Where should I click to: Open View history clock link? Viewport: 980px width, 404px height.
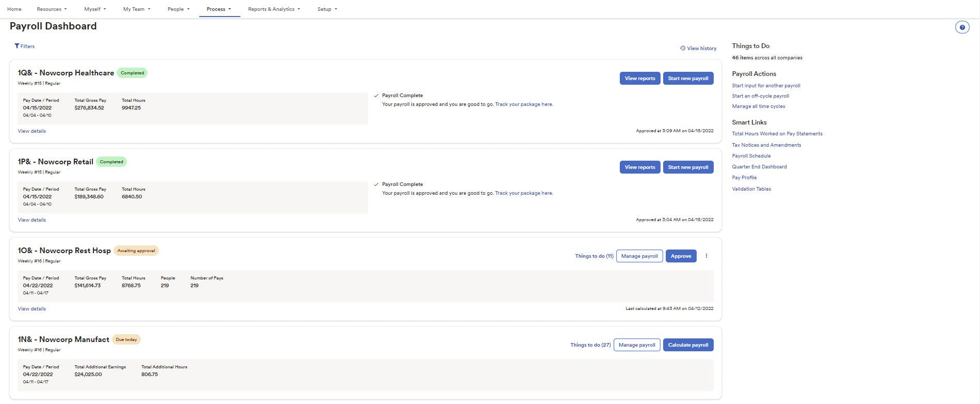click(x=698, y=48)
